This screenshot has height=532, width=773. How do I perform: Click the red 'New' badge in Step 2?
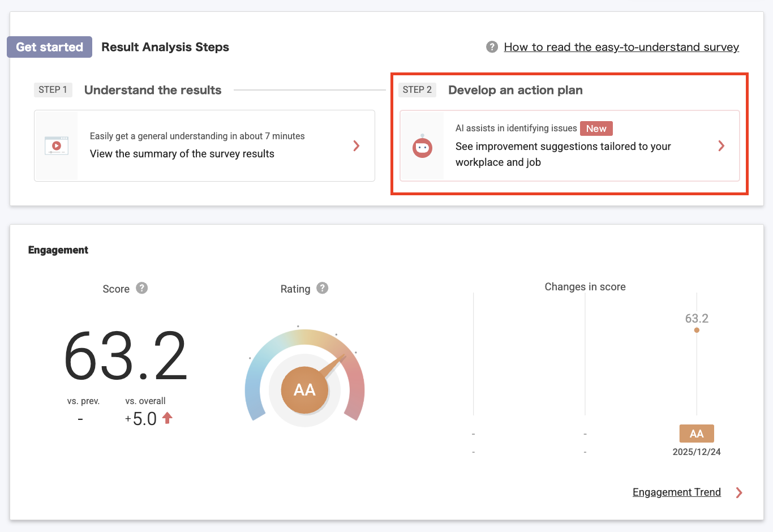pos(596,128)
